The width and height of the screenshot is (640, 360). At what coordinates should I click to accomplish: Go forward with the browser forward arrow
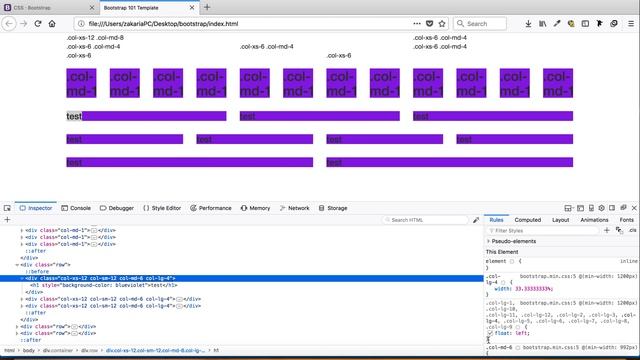click(24, 24)
